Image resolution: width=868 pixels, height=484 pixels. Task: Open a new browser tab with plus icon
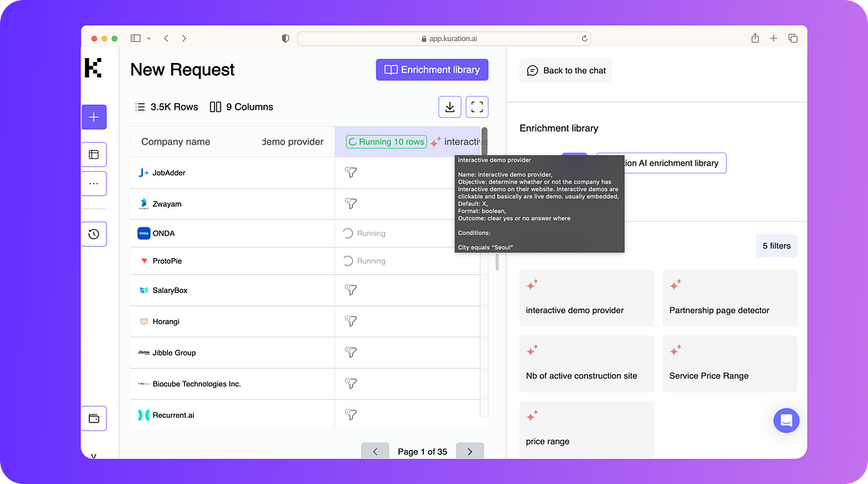(x=774, y=38)
